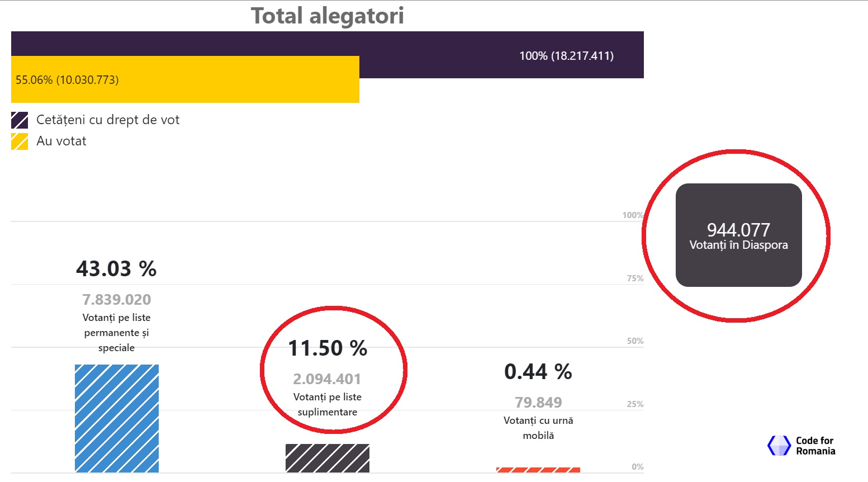868x482 pixels.
Task: Click the yellow 55.06% turnout bar
Action: tap(185, 79)
